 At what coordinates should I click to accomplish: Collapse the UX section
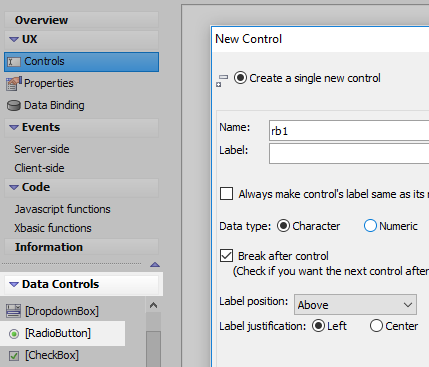tap(14, 39)
